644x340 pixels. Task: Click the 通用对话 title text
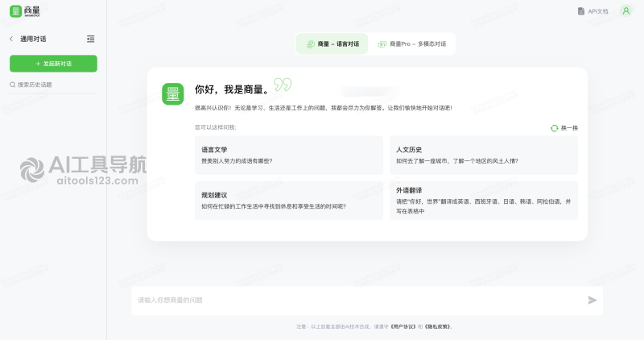(x=33, y=39)
